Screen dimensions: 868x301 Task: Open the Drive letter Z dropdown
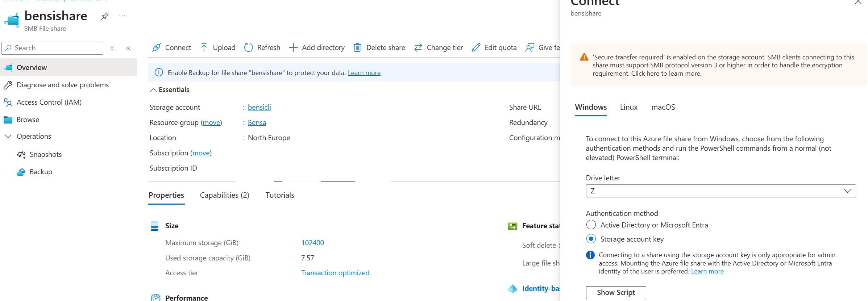point(721,191)
